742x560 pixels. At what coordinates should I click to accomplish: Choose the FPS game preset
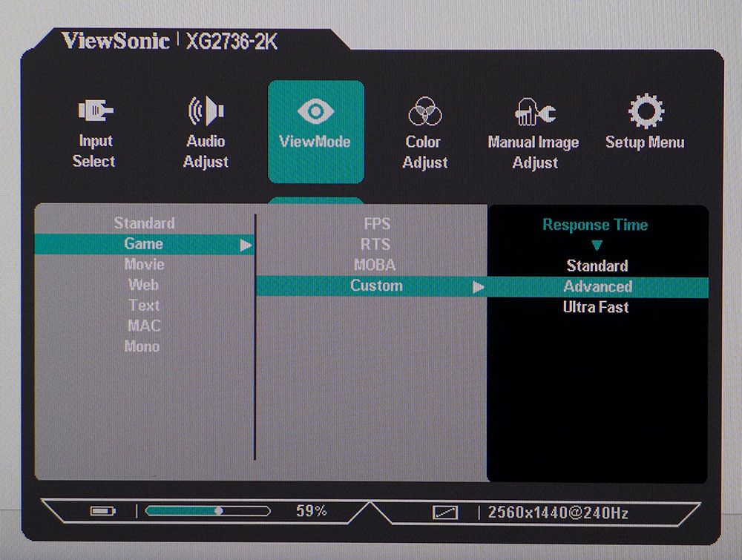(x=377, y=223)
